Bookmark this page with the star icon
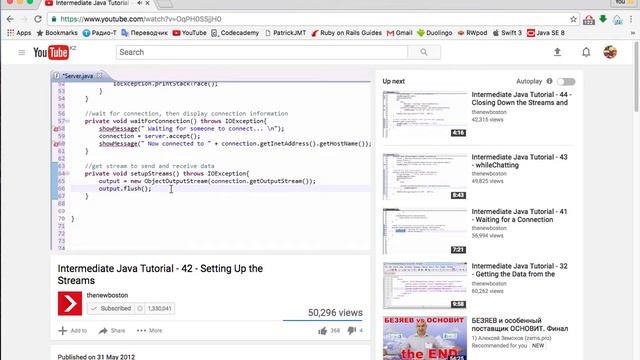The width and height of the screenshot is (640, 360). coord(573,19)
